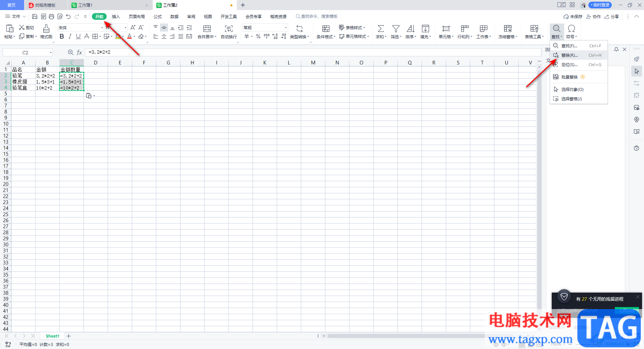Switch to Insert (插入) ribbon tab
Image resolution: width=644 pixels, height=349 pixels.
click(x=116, y=17)
